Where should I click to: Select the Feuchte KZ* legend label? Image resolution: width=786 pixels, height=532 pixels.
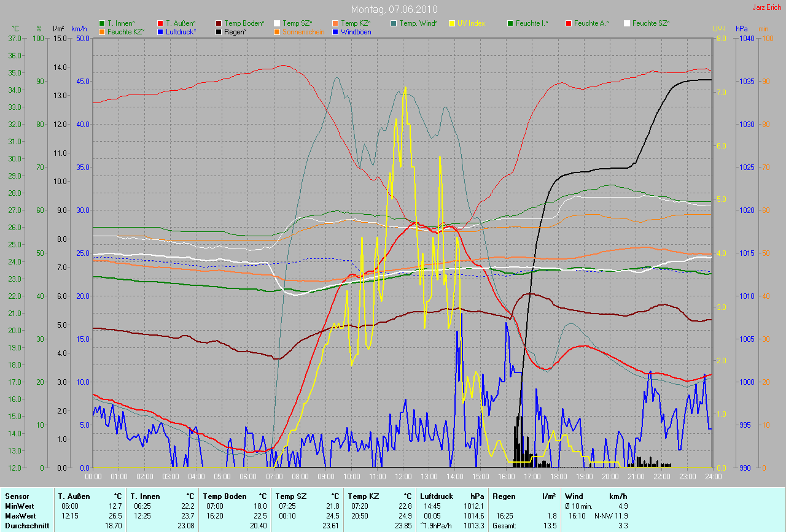point(126,31)
